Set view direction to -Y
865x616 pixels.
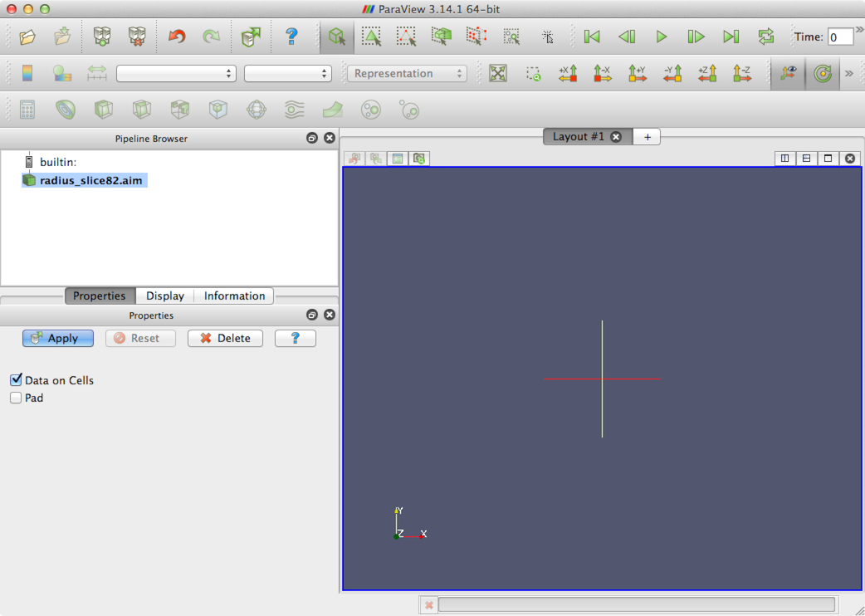(672, 73)
